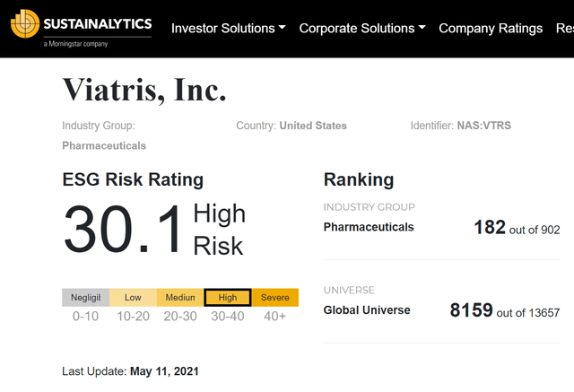Image resolution: width=574 pixels, height=392 pixels.
Task: Click the INDUSTRY GROUP subheading
Action: point(369,207)
